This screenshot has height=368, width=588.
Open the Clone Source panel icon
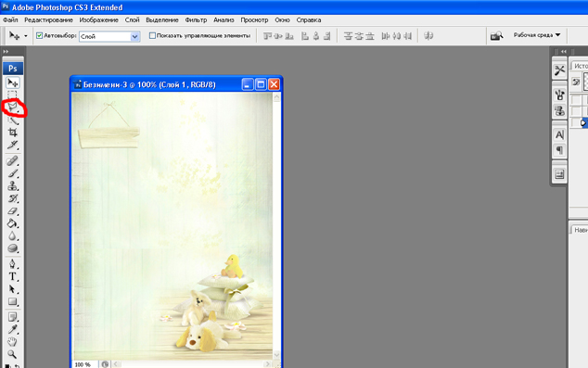pos(559,111)
